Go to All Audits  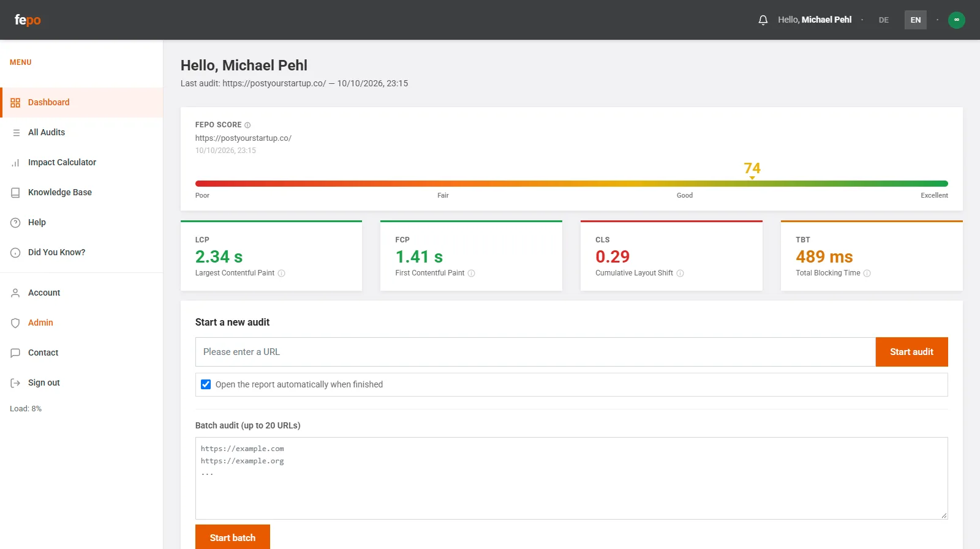[x=82, y=132]
